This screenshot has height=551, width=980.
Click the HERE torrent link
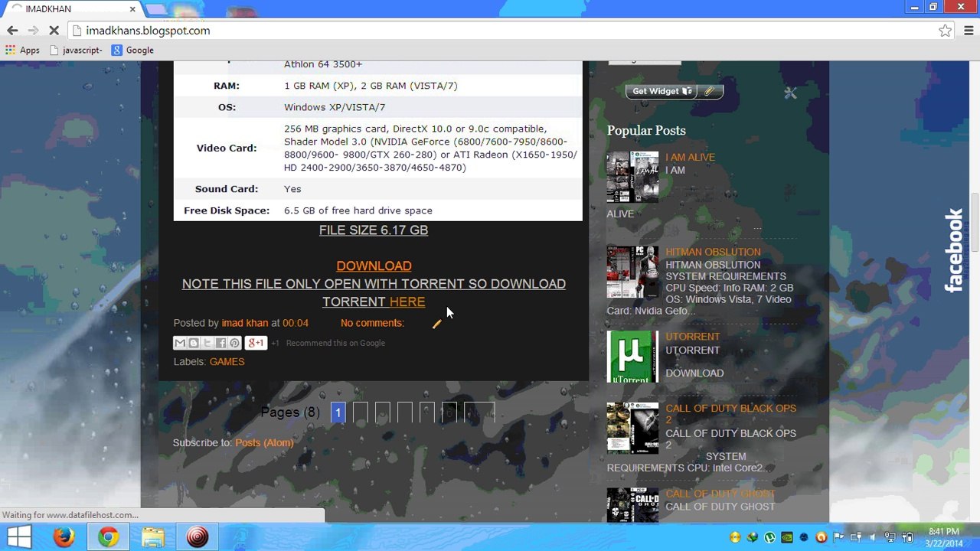click(407, 302)
